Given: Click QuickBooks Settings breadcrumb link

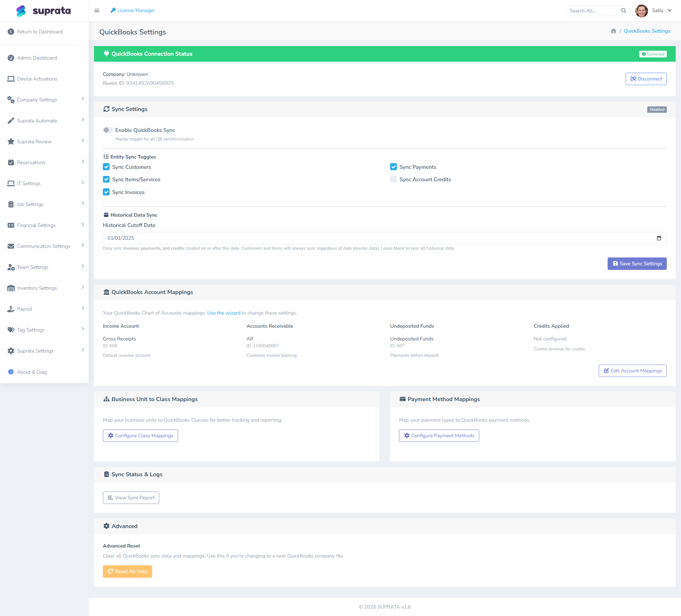Looking at the screenshot, I should tap(647, 31).
